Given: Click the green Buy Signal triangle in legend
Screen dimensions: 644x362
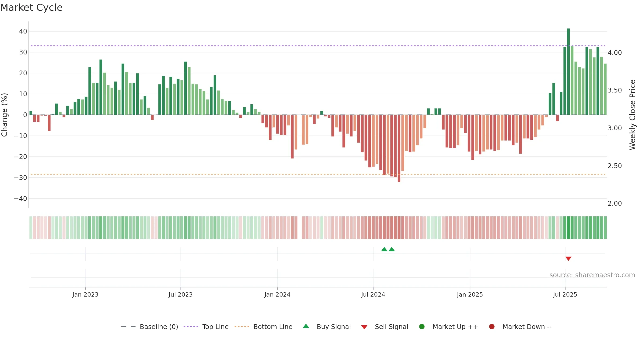Looking at the screenshot, I should click(306, 326).
